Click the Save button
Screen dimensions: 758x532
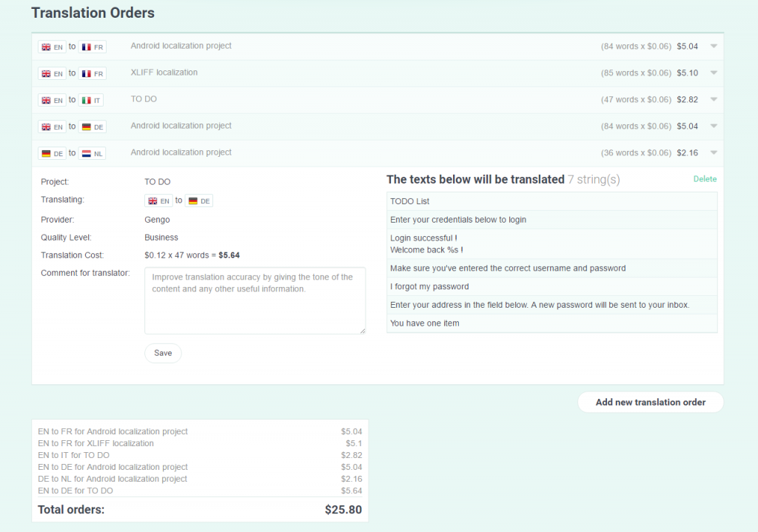(163, 353)
